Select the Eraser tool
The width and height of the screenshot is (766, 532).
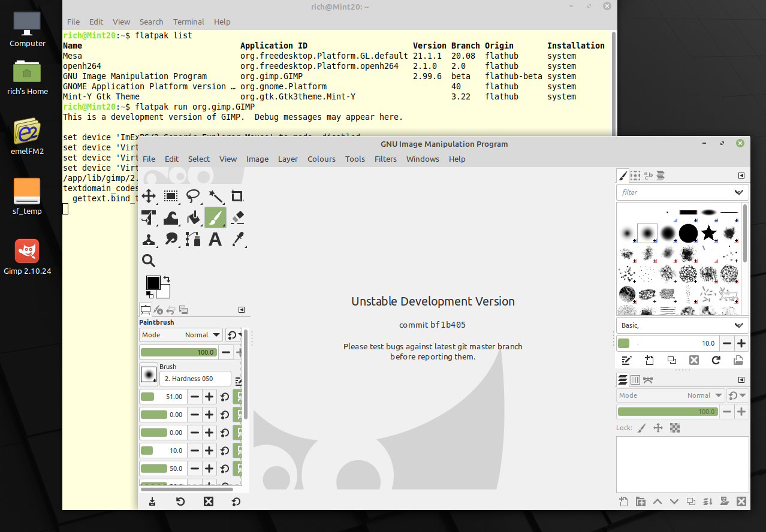(x=237, y=217)
